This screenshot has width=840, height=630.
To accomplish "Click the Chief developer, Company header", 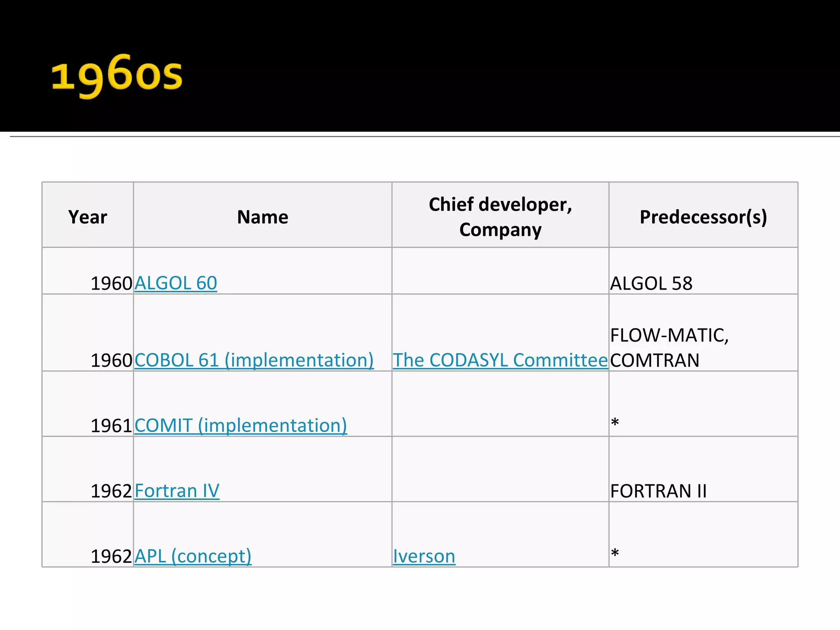I will pos(500,217).
